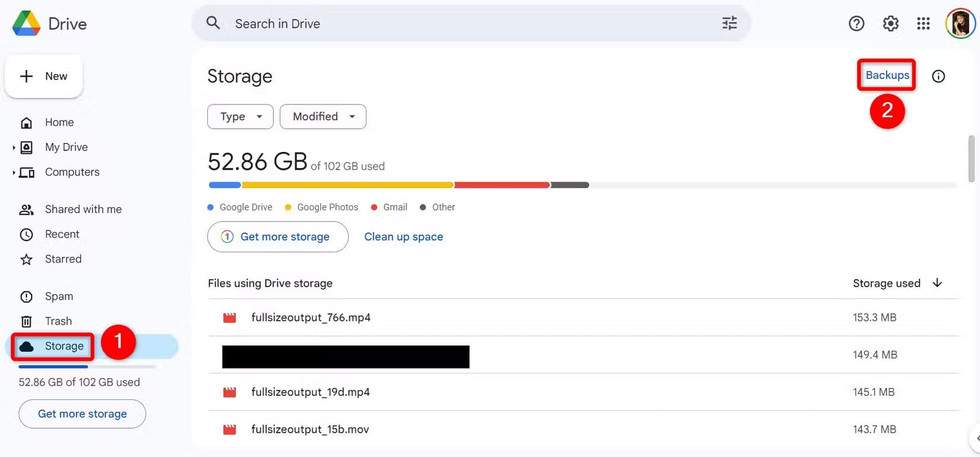Click the account profile picture
Viewport: 980px width, 457px height.
960,24
